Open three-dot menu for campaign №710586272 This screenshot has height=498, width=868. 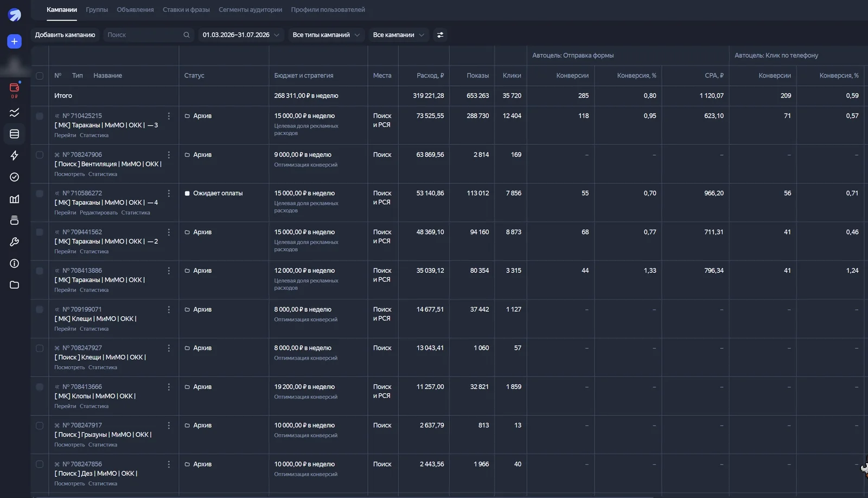click(x=169, y=193)
